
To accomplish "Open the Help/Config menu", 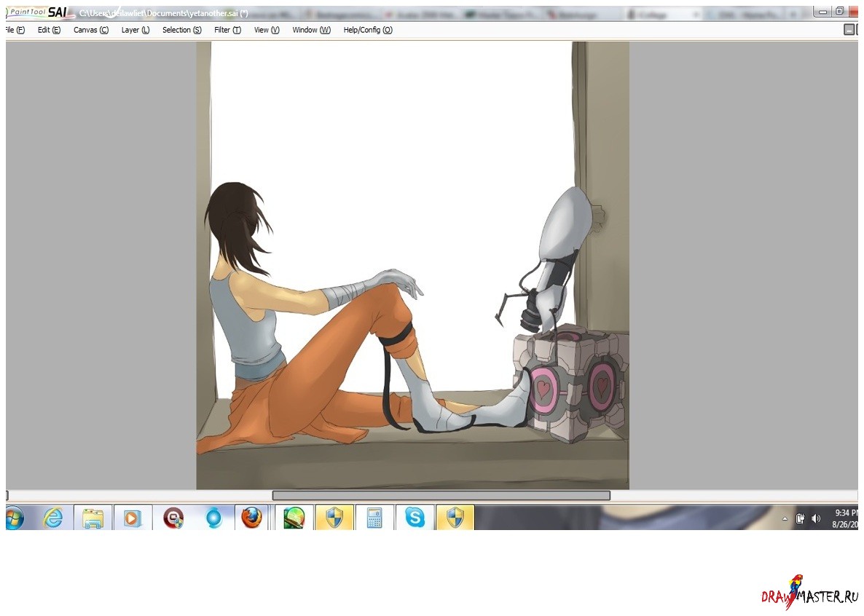I will [x=368, y=30].
